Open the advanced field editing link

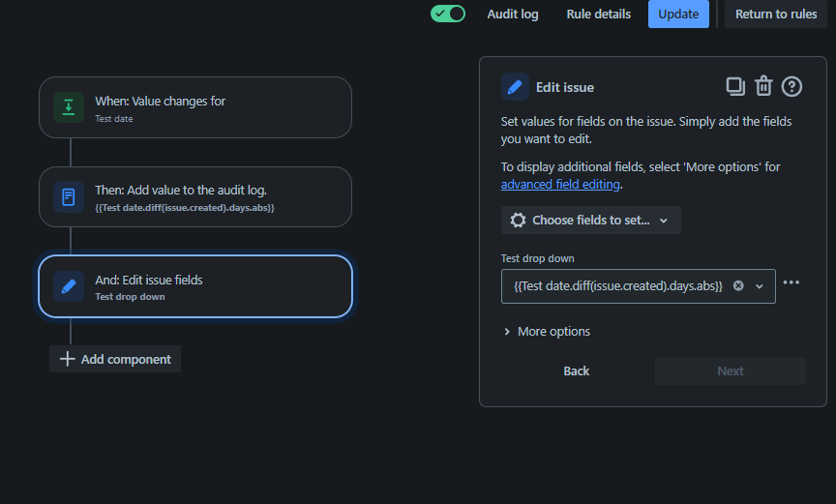[560, 185]
